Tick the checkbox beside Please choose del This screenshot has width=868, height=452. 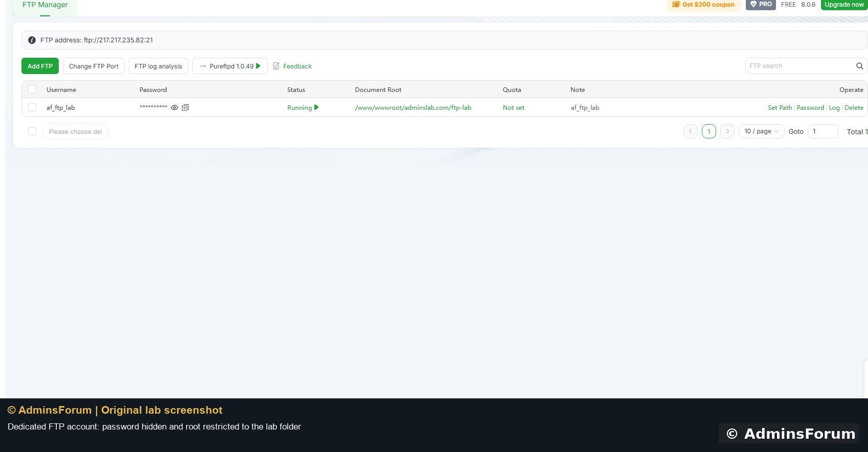pos(32,131)
